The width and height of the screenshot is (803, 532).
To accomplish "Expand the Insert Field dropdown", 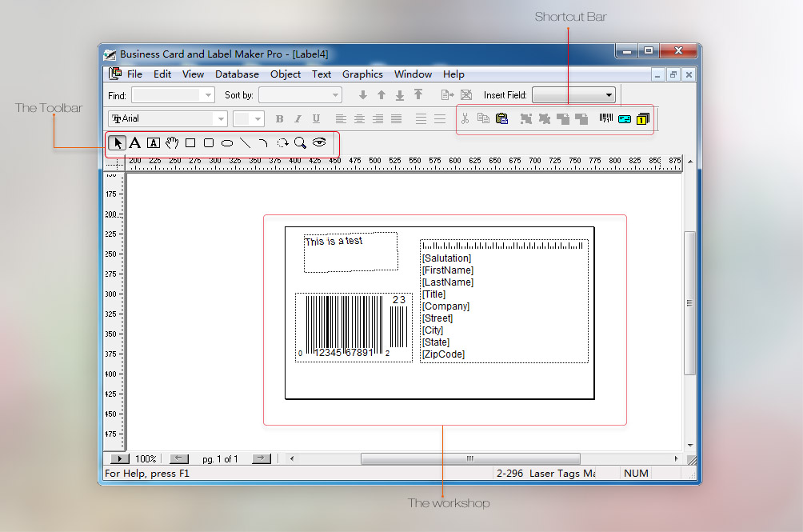I will point(609,95).
